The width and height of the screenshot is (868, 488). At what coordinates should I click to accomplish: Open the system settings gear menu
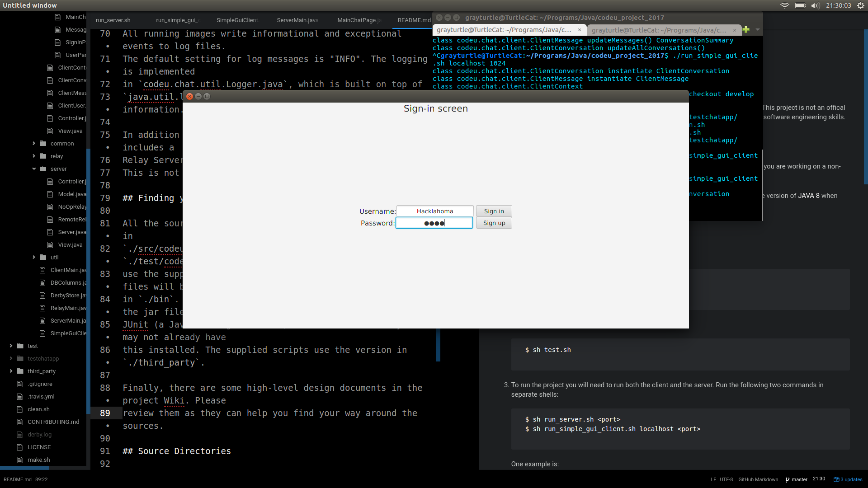pos(861,5)
